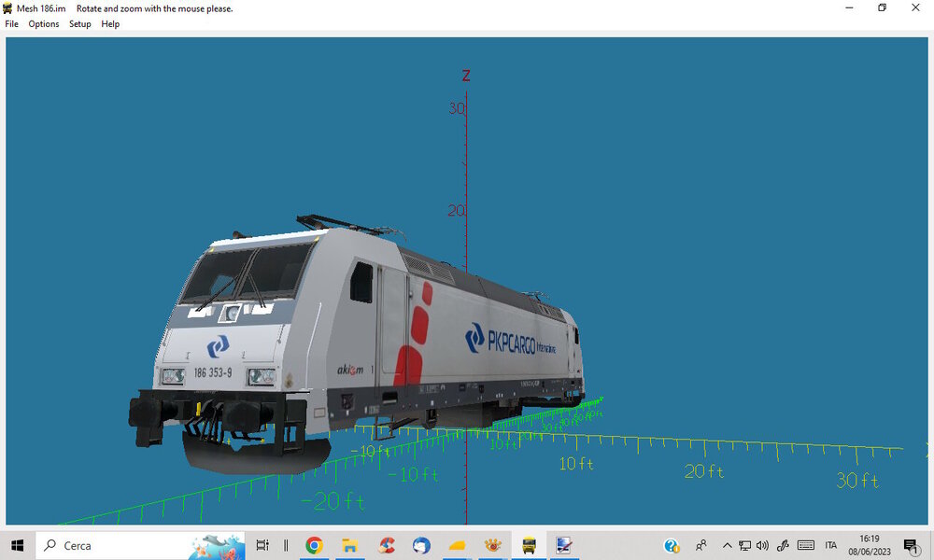Open the Options menu
934x560 pixels.
(44, 24)
